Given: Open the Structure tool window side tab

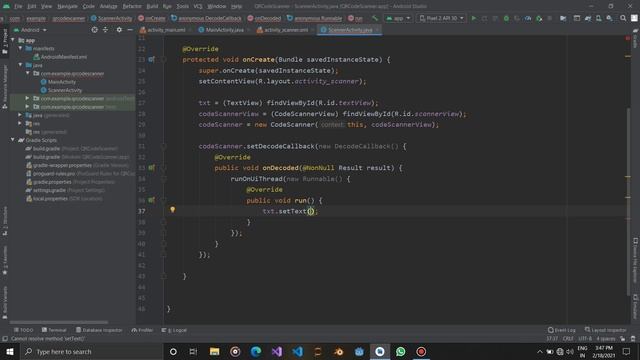Looking at the screenshot, I should click(x=5, y=221).
